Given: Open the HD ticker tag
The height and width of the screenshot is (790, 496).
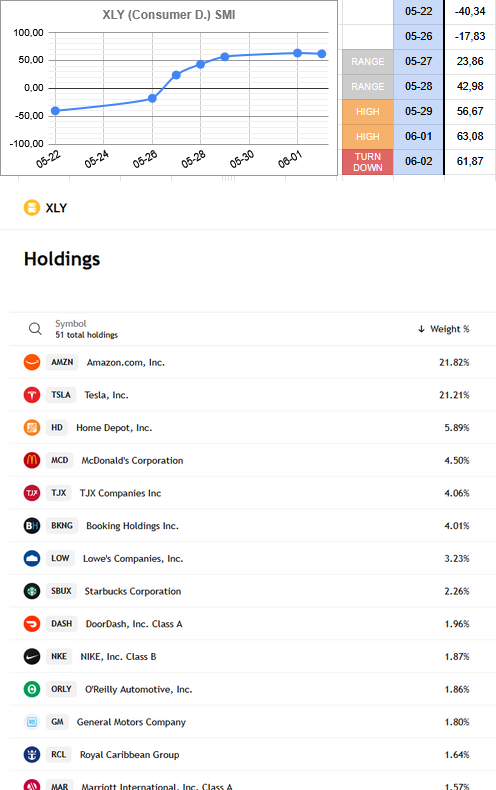Looking at the screenshot, I should point(56,427).
